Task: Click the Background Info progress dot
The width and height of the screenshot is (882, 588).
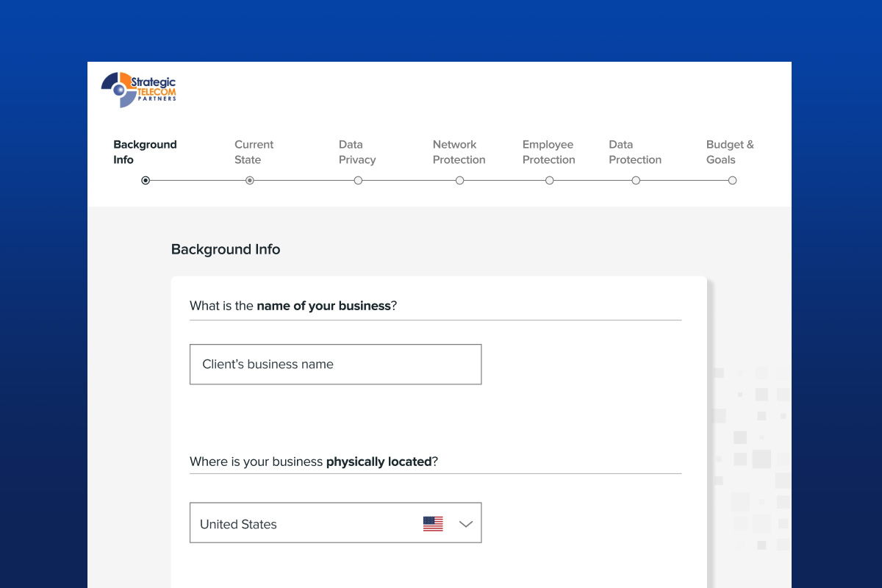Action: point(146,180)
